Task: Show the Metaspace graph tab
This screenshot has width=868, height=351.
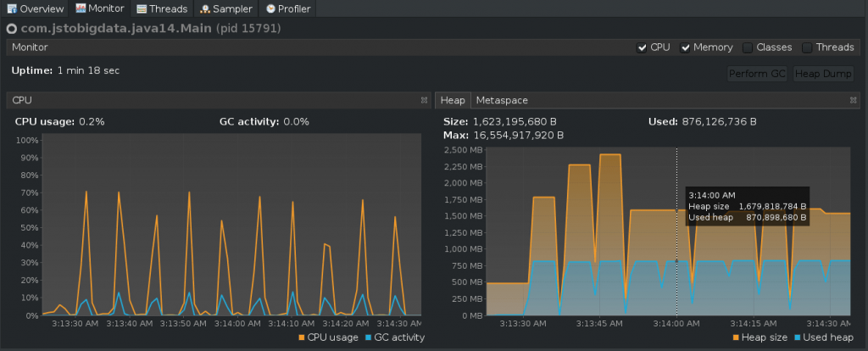Action: click(x=502, y=100)
